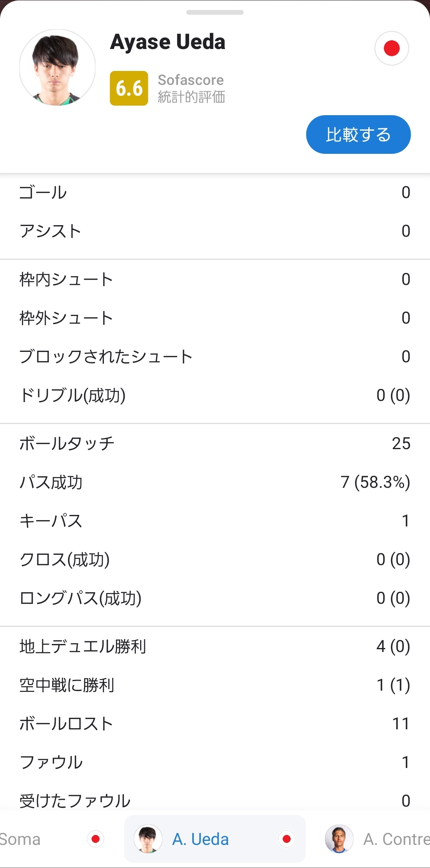Tap the パス成功 stat row

(215, 482)
